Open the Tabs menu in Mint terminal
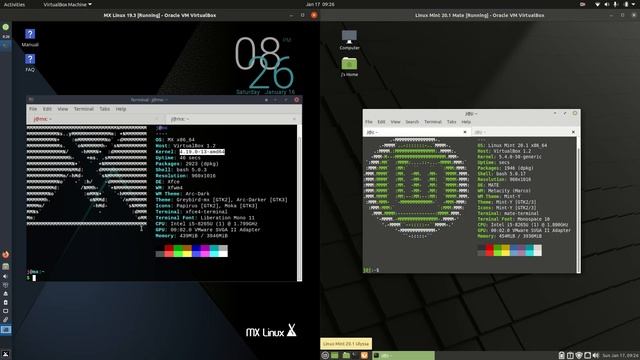 (x=451, y=122)
